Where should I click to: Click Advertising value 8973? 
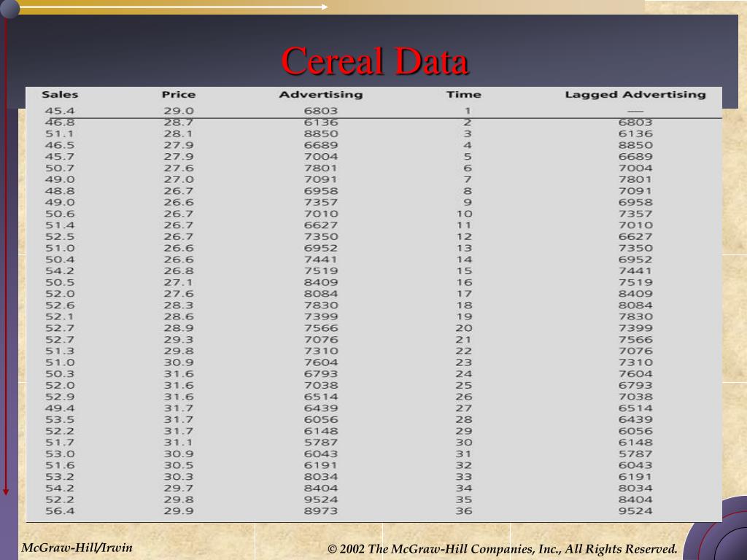(x=321, y=511)
